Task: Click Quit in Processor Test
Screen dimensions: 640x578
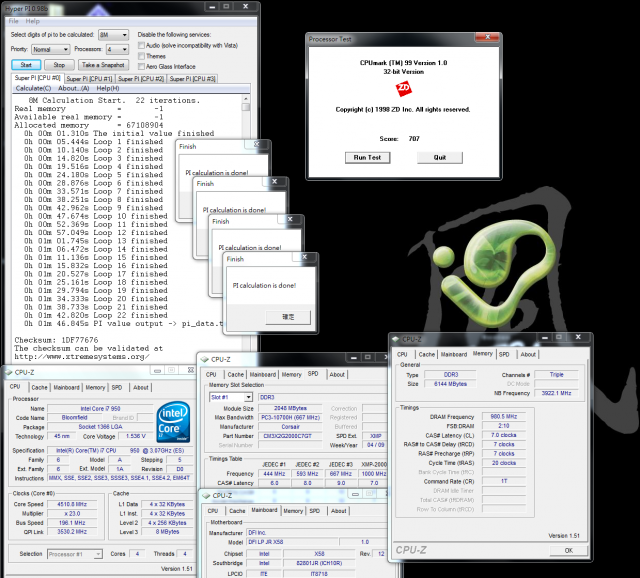Action: pos(440,158)
